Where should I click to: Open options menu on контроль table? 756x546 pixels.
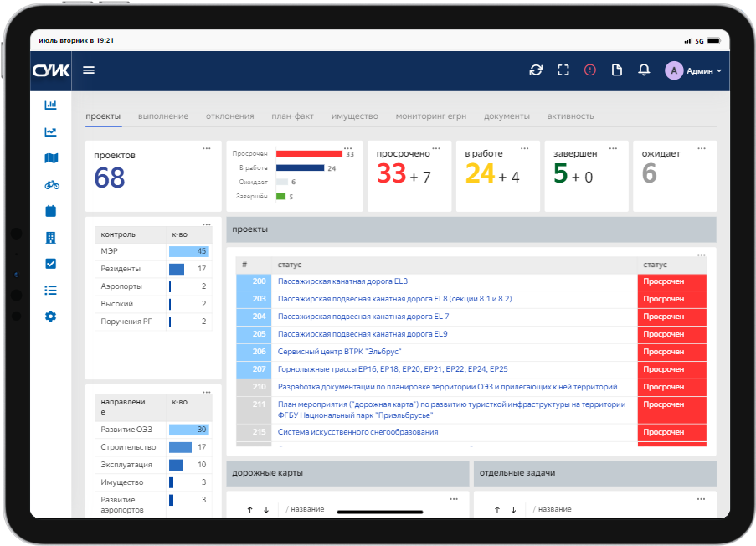[x=206, y=224]
